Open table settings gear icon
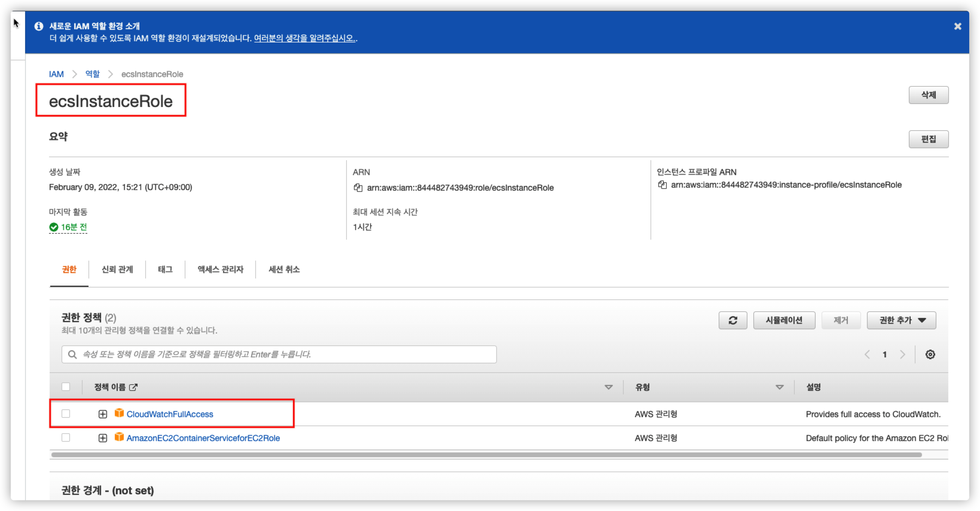The height and width of the screenshot is (511, 980). 930,354
